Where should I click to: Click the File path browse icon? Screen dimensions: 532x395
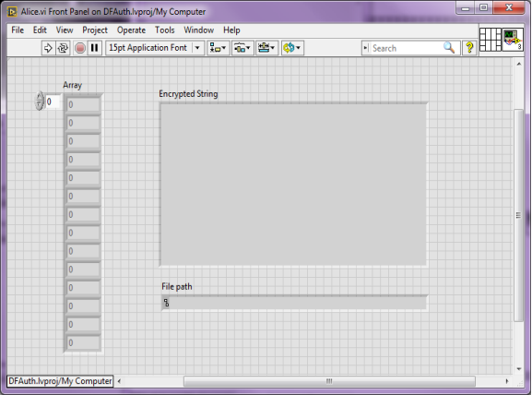point(166,303)
